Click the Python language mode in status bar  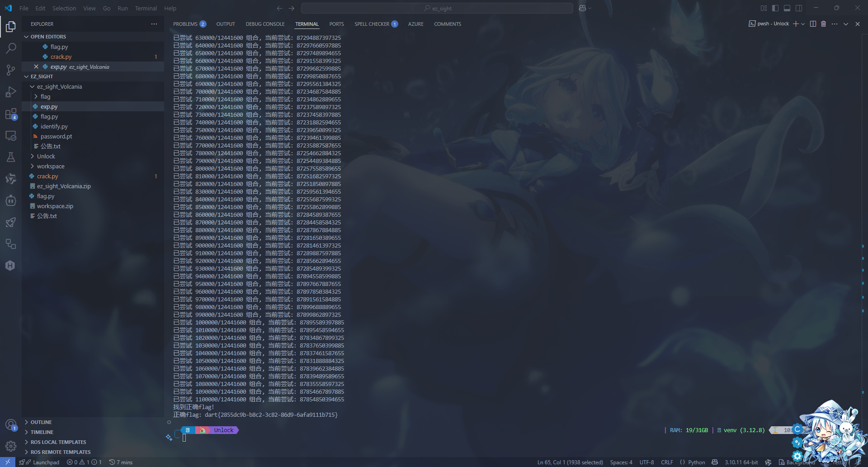click(x=696, y=462)
